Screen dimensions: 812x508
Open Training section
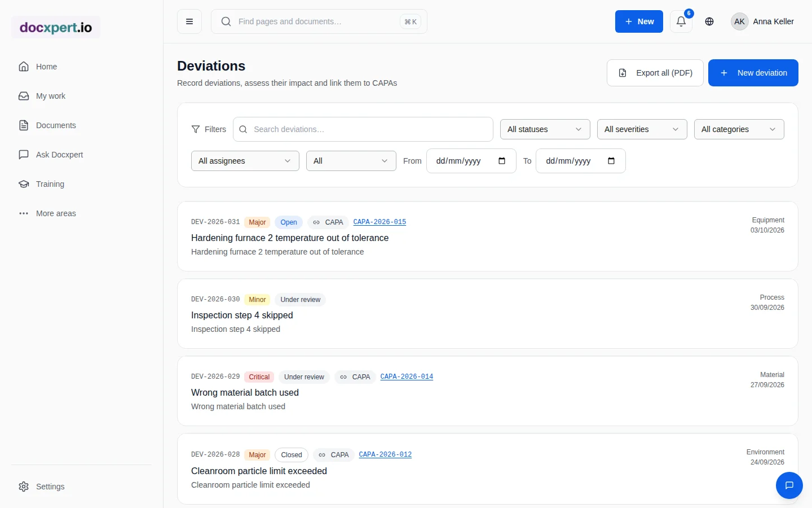(81, 184)
